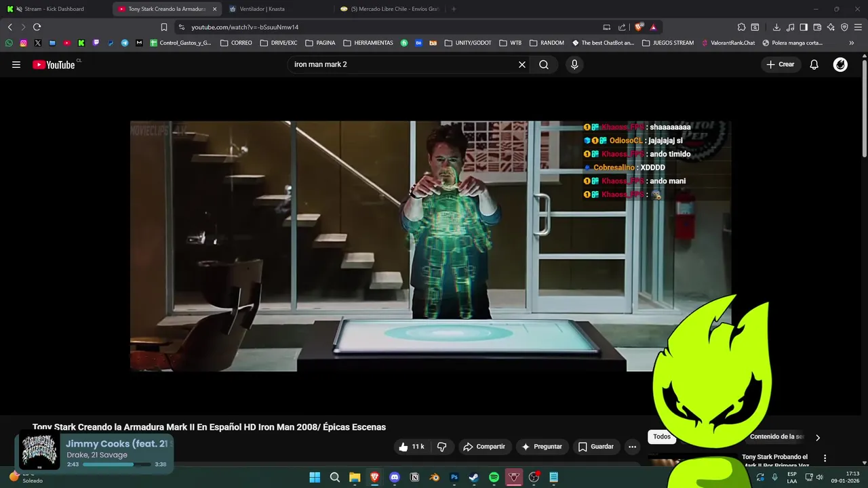Screen dimensions: 868x488
Task: Close the Tony Stark YouTube tab
Action: point(214,9)
